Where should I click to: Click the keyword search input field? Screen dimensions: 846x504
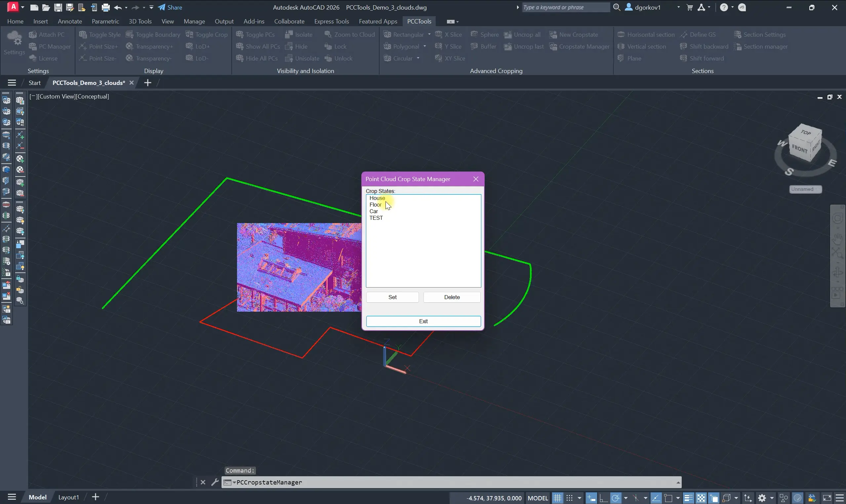565,8
